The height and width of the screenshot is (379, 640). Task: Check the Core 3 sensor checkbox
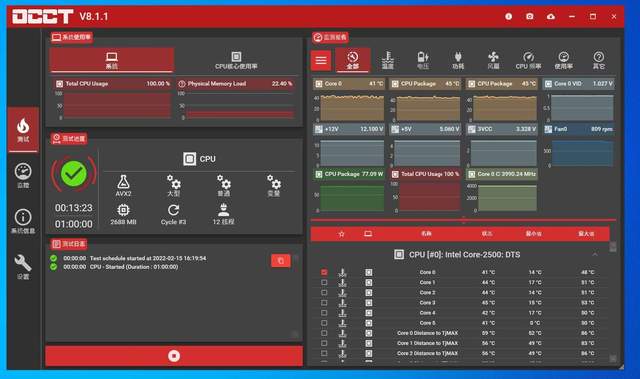coord(324,303)
